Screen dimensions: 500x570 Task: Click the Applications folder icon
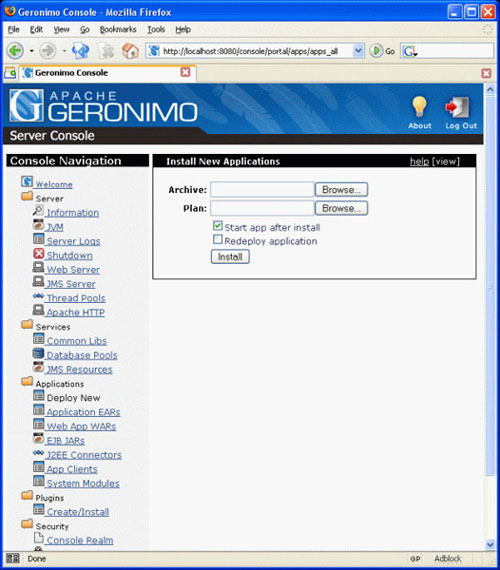(27, 381)
